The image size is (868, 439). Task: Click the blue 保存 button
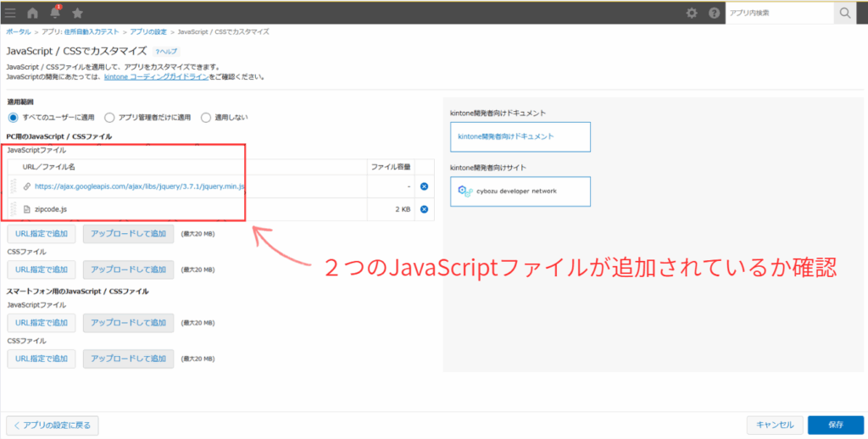836,425
